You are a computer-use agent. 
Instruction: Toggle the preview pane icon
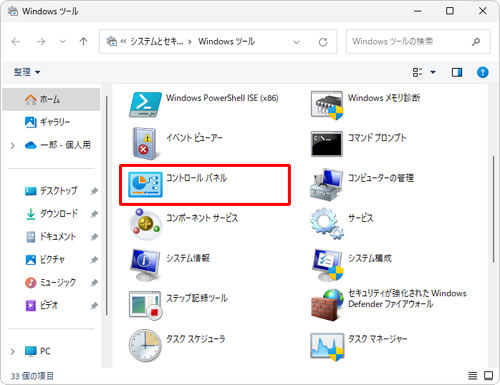(x=457, y=72)
